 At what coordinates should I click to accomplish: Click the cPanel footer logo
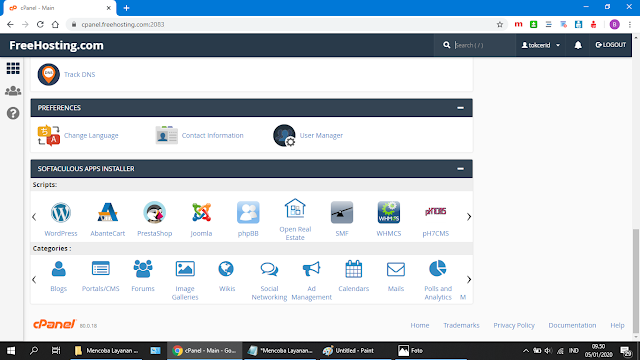pos(54,324)
